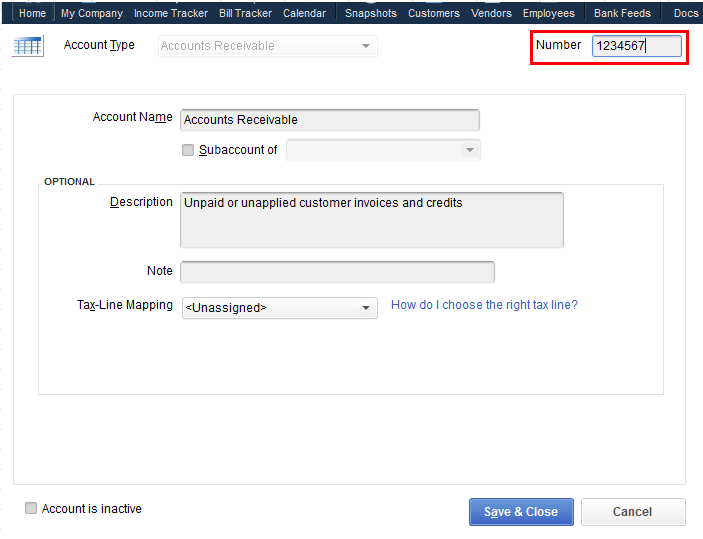Open the Calendar

click(x=304, y=13)
